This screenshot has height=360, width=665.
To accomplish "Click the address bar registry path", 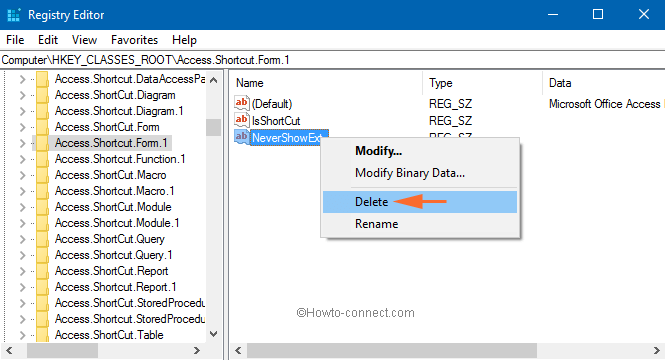I will [x=145, y=60].
